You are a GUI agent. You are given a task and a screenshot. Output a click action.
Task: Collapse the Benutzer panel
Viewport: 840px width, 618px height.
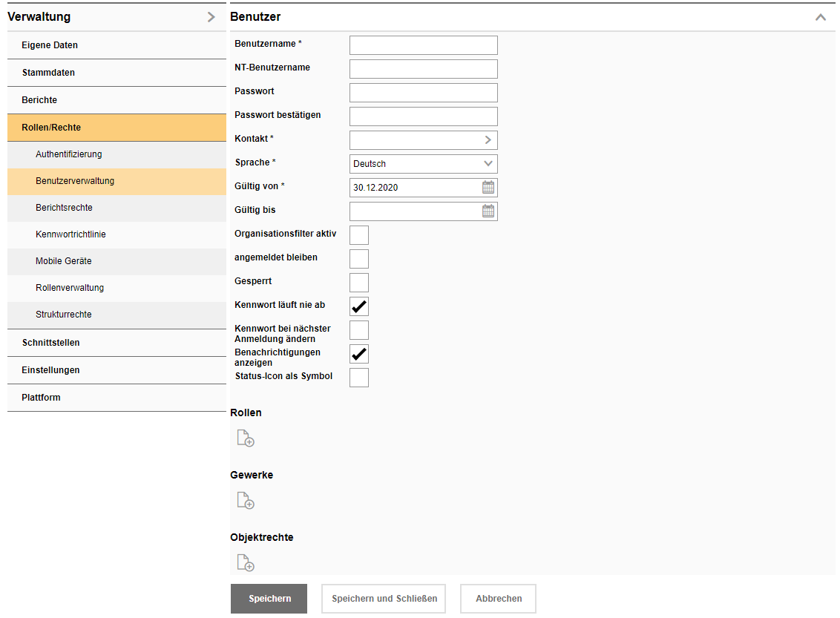820,17
